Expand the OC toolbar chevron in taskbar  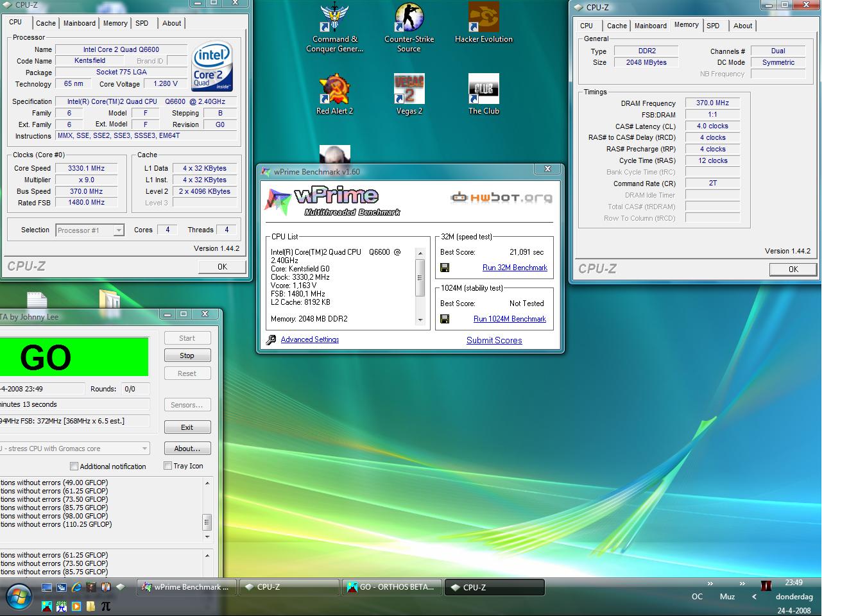[710, 584]
